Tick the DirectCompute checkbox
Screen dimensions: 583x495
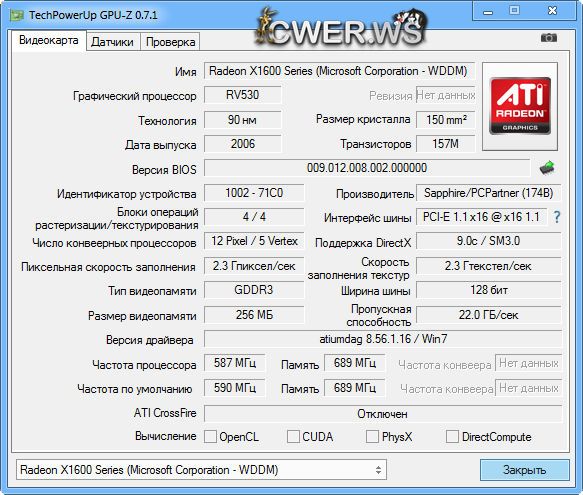pos(452,436)
